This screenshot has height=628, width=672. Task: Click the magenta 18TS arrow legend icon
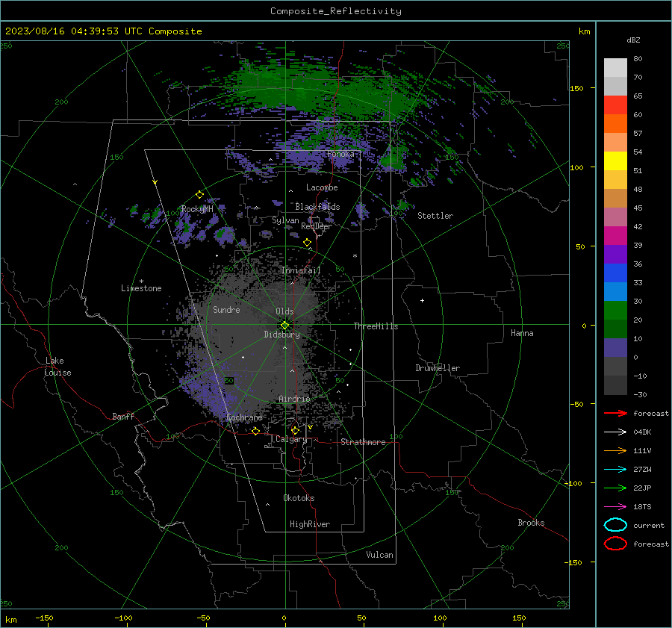click(615, 507)
